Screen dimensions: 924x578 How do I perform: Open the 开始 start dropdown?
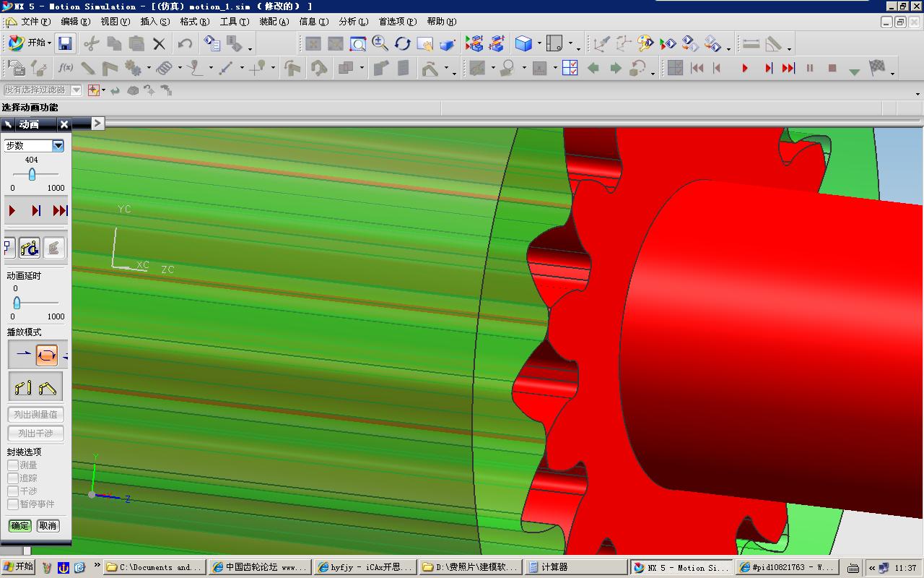click(x=29, y=43)
